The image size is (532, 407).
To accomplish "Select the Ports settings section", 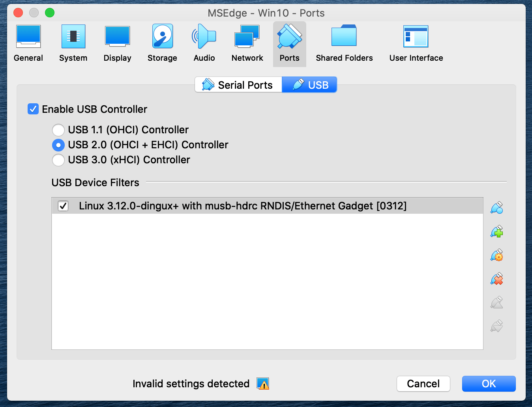I will click(x=290, y=43).
